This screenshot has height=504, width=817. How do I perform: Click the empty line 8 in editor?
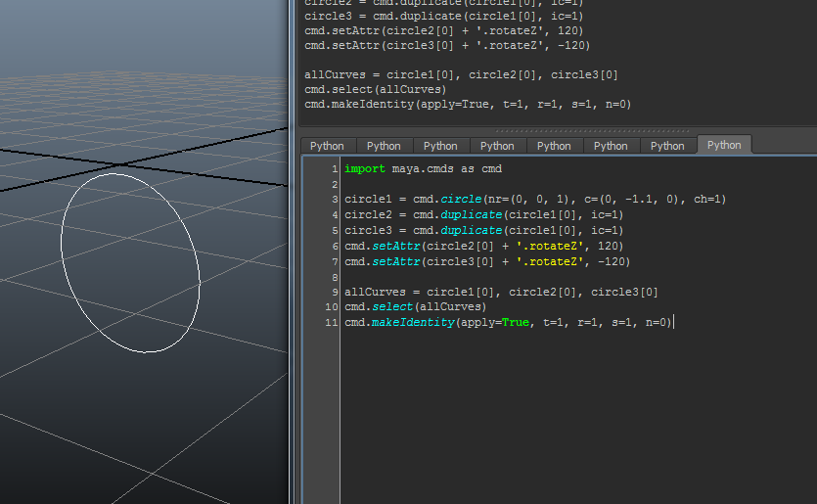coord(489,277)
